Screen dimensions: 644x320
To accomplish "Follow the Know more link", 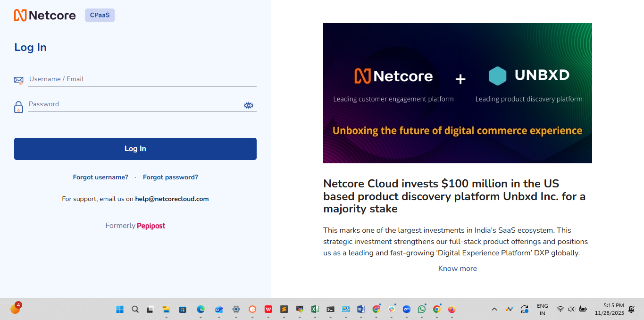I will 458,269.
